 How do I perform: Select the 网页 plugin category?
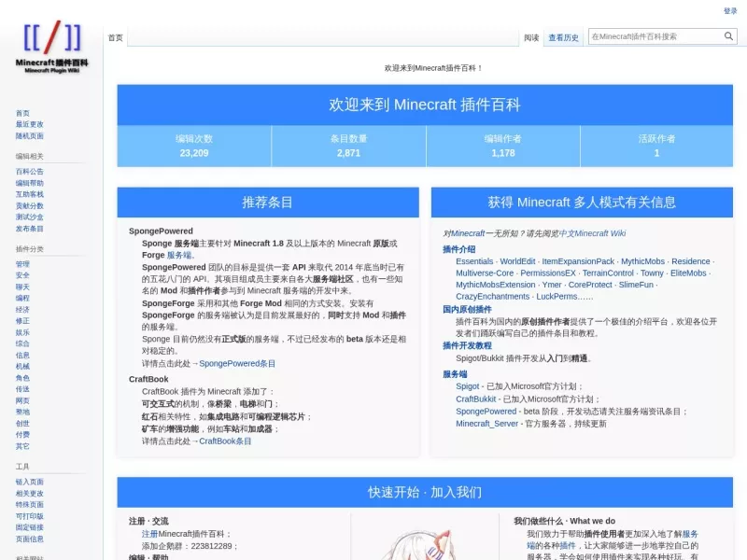click(22, 400)
